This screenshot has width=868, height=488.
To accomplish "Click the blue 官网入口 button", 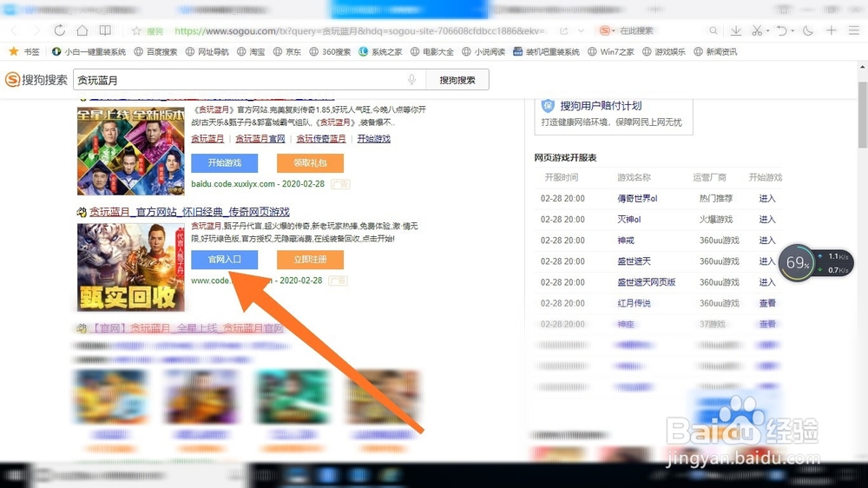I will 224,260.
